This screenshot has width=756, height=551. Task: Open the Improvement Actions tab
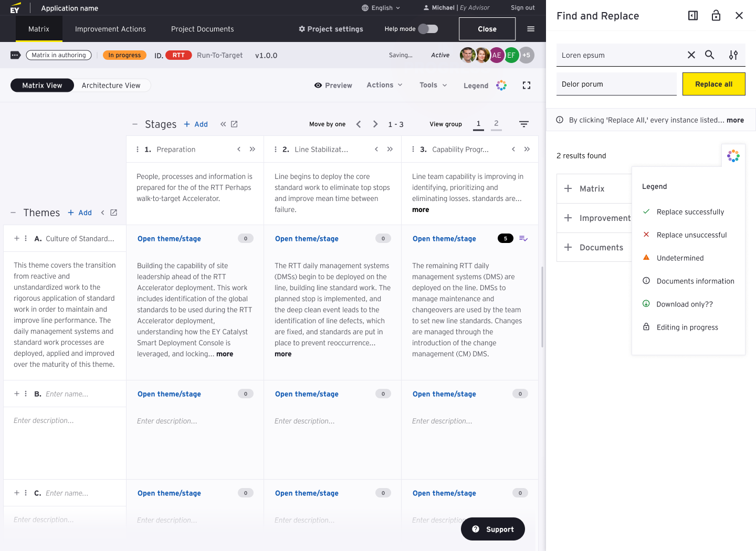(x=110, y=29)
